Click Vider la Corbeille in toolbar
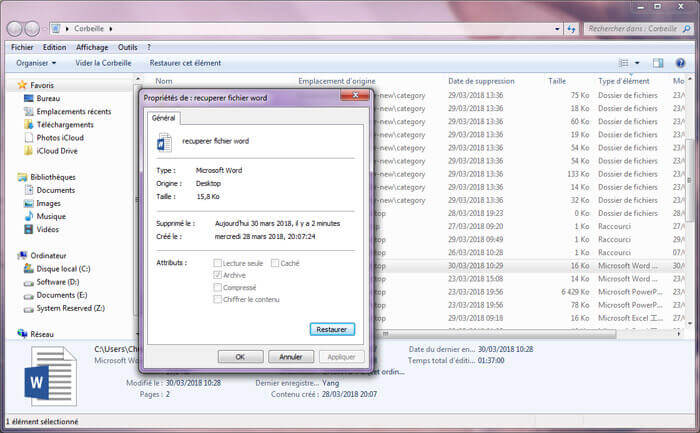This screenshot has height=433, width=700. pos(103,63)
